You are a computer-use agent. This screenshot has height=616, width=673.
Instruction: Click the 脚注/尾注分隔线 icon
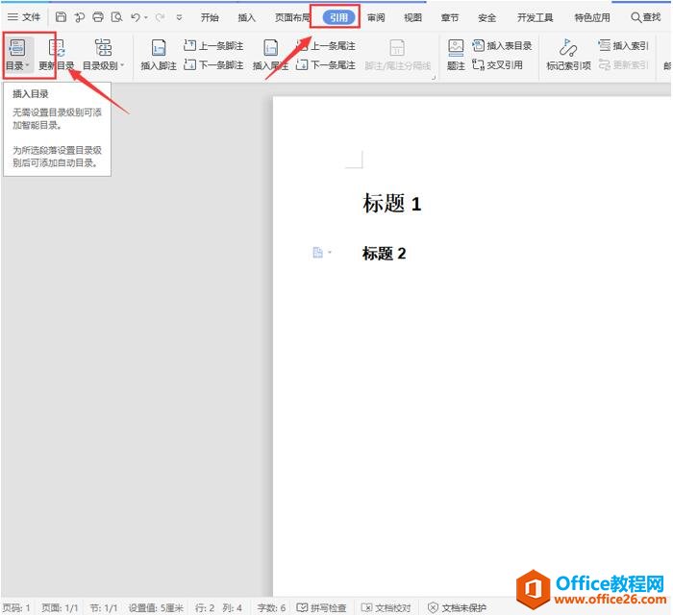point(397,48)
